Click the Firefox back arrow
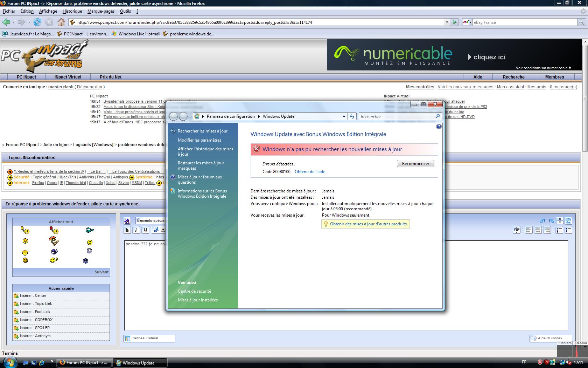The image size is (588, 368). click(x=6, y=22)
